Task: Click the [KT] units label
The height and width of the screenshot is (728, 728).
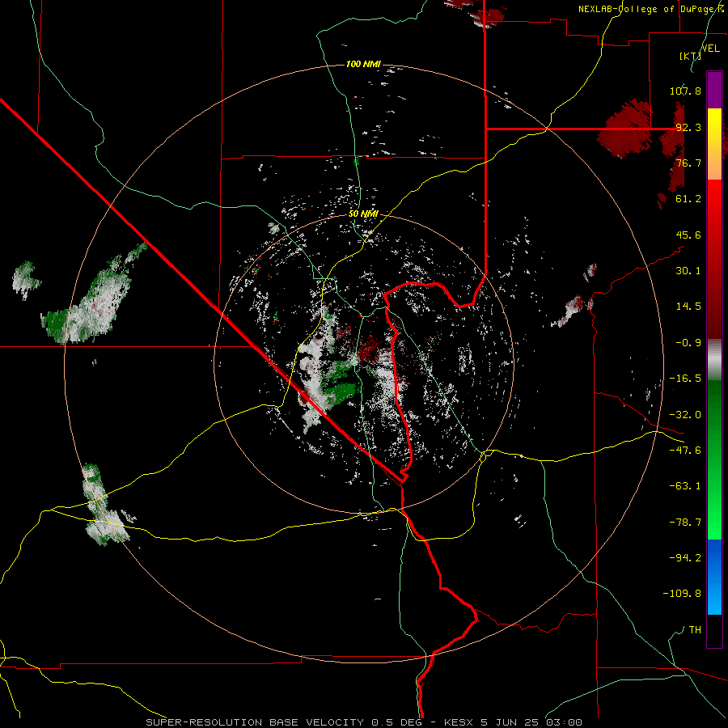Action: 690,56
